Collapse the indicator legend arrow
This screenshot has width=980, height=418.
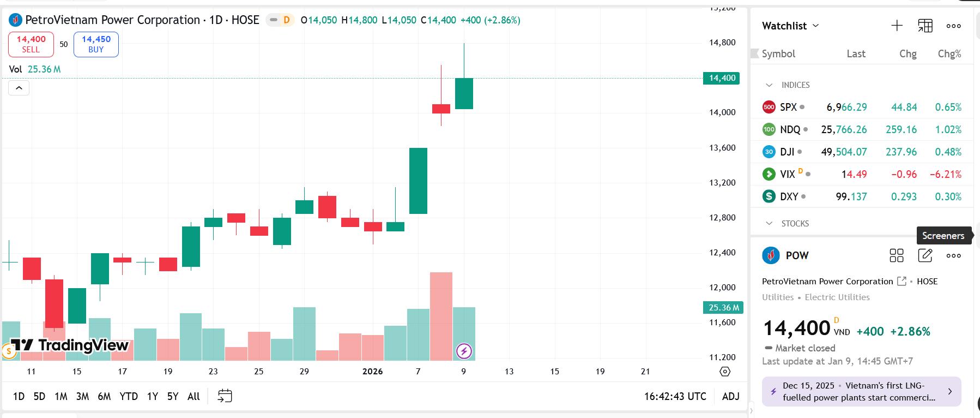19,88
